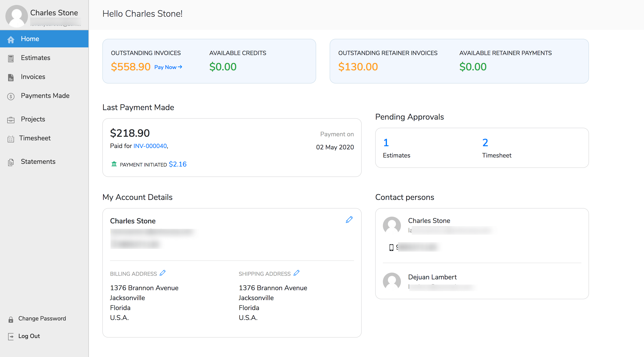The width and height of the screenshot is (644, 357).
Task: Open the 1 pending Estimates approval
Action: pyautogui.click(x=386, y=143)
